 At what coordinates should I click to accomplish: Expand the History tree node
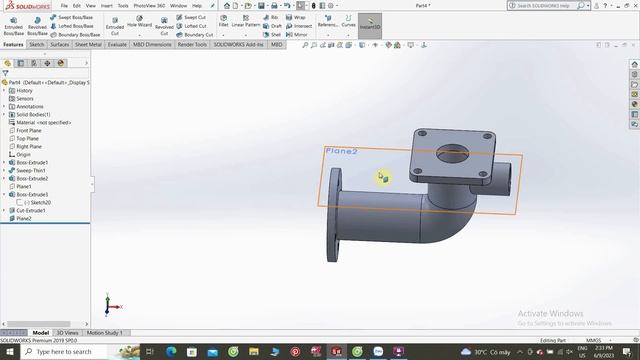pos(4,91)
